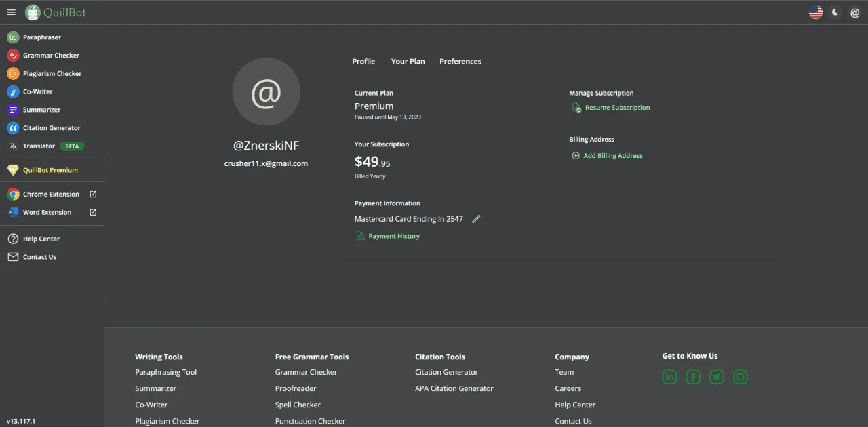The width and height of the screenshot is (868, 427).
Task: Open language selector US flag icon
Action: (x=816, y=12)
